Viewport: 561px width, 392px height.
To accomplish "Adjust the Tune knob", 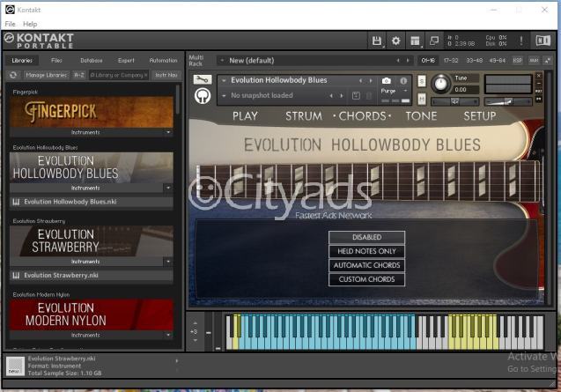I will click(440, 84).
